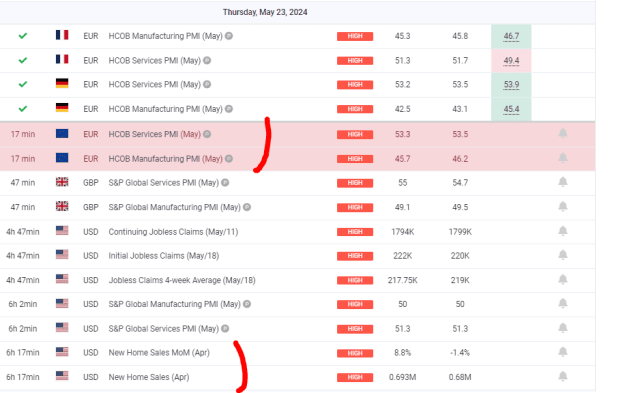Click France flag on HCOB Manufacturing PMI row

pos(62,35)
